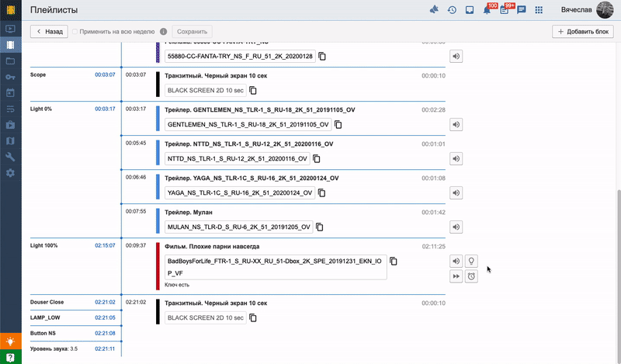Screen dimensions: 621x364
Task: Copy the MULAN_NS_TLR-D file name
Action: (320, 227)
